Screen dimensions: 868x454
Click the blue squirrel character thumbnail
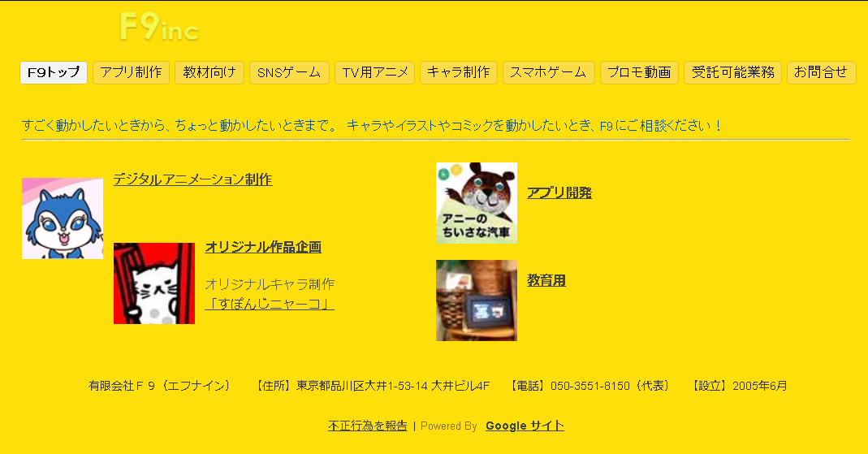(63, 218)
